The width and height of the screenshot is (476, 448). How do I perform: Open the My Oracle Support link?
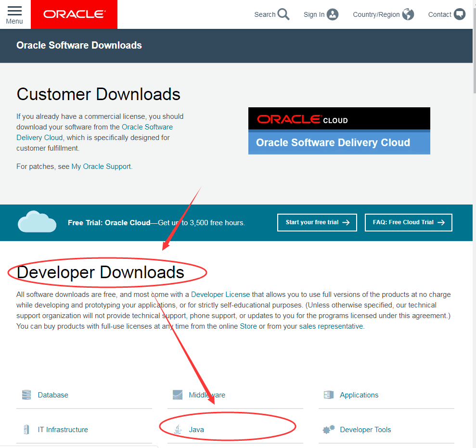101,166
